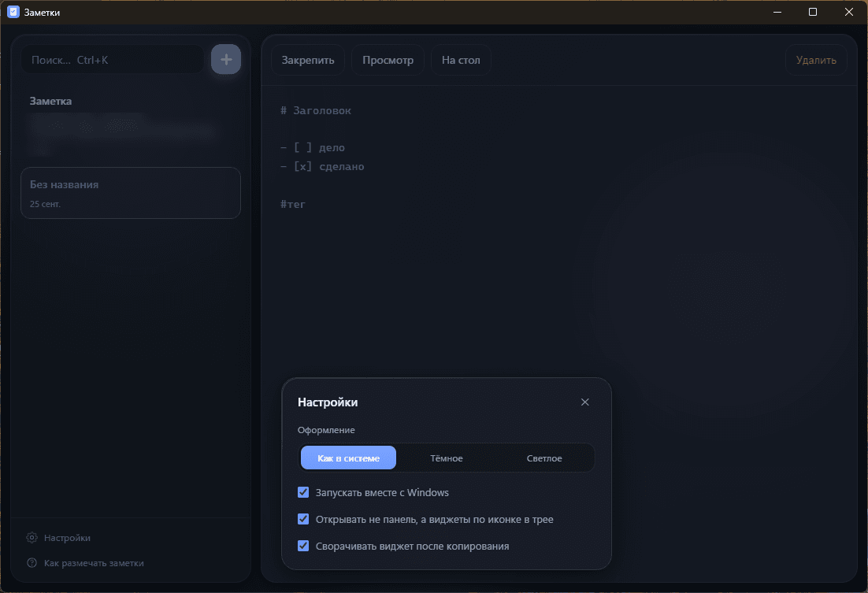The image size is (868, 593).
Task: Close the Настройки dialog with the X
Action: (584, 402)
